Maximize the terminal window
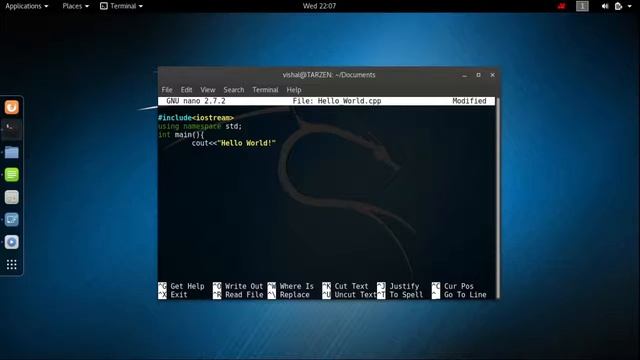 click(478, 75)
